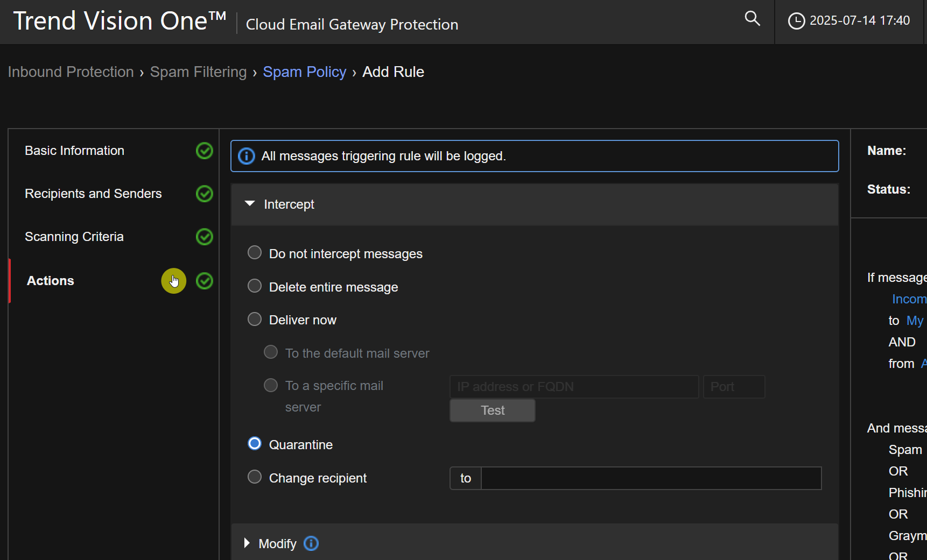Choose the "Delete entire message" radio button
The height and width of the screenshot is (560, 927).
click(x=255, y=286)
